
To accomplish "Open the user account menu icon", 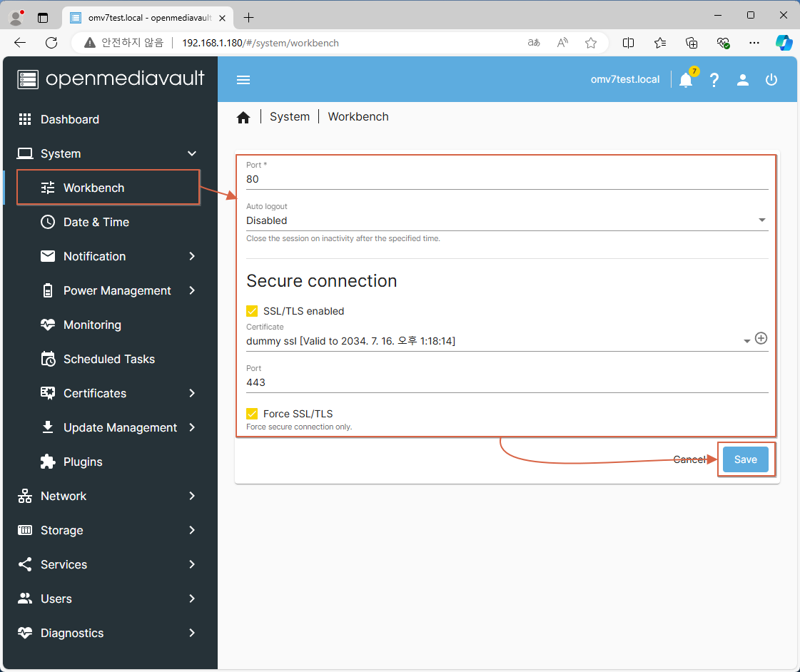I will click(x=743, y=79).
